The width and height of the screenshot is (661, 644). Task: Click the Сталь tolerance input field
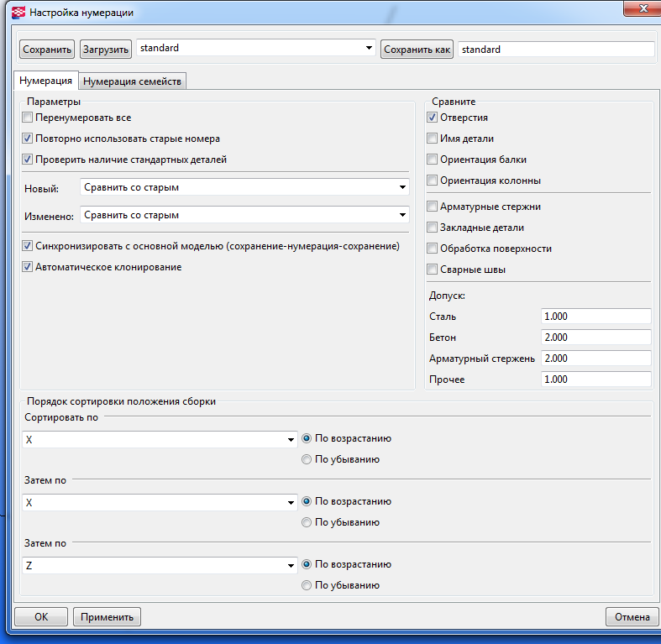pyautogui.click(x=595, y=317)
